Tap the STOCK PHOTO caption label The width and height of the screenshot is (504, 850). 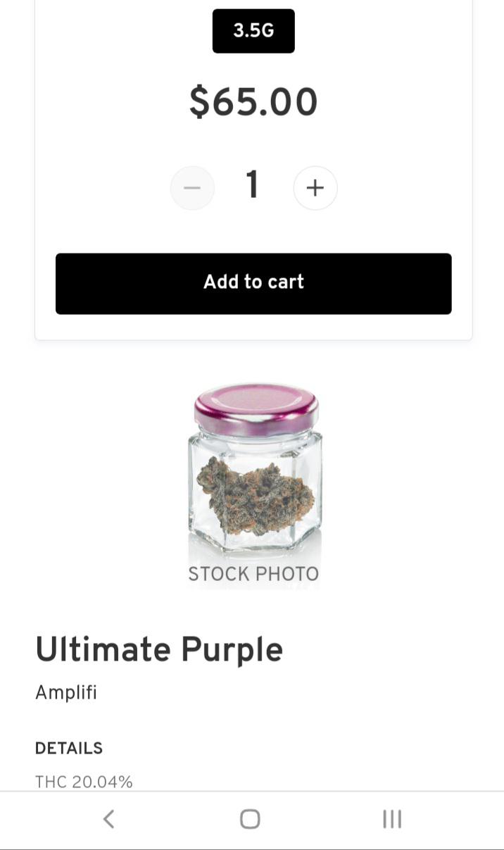(x=253, y=573)
